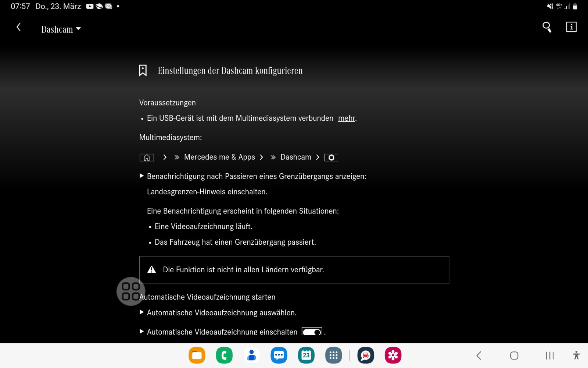Open the red flower Gallery app
Screen dimensions: 588x368
[x=393, y=355]
